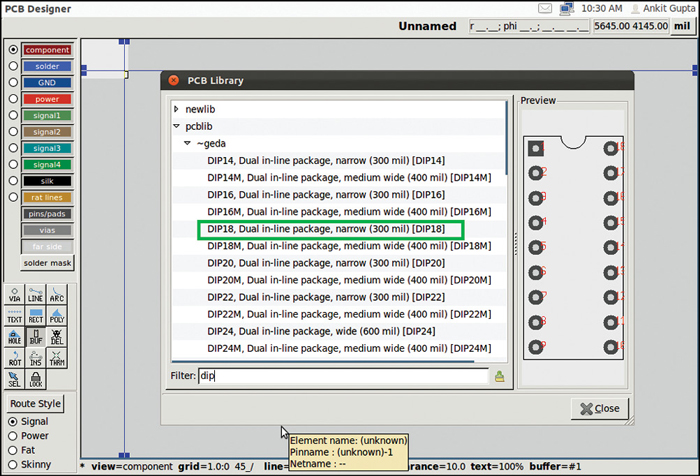This screenshot has width=700, height=476.
Task: Select DIP24 wide 600 mil entry
Action: [320, 331]
